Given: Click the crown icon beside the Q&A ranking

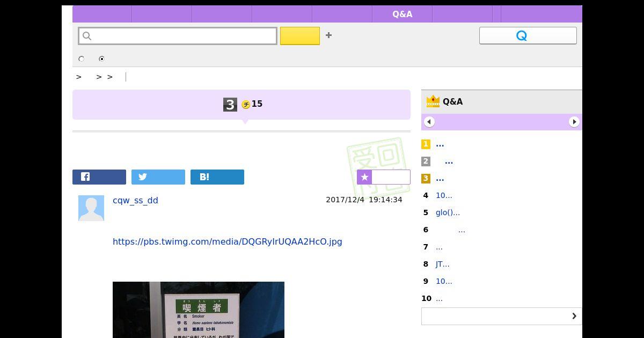Looking at the screenshot, I should pyautogui.click(x=433, y=101).
